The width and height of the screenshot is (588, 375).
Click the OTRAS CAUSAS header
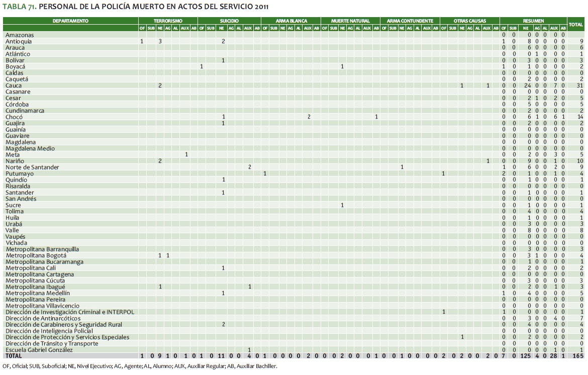pos(469,21)
